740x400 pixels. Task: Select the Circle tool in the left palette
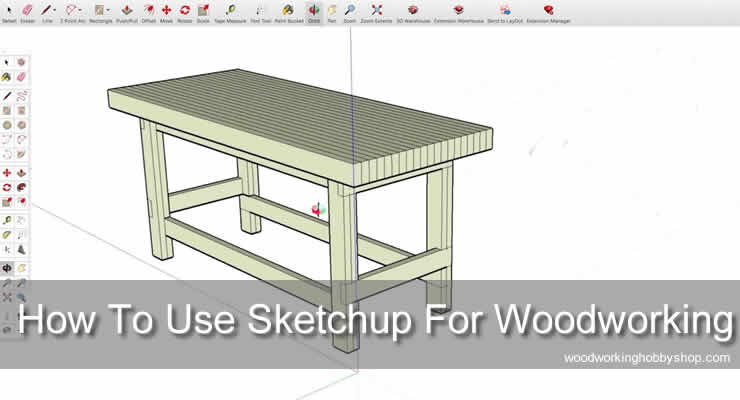click(x=7, y=125)
